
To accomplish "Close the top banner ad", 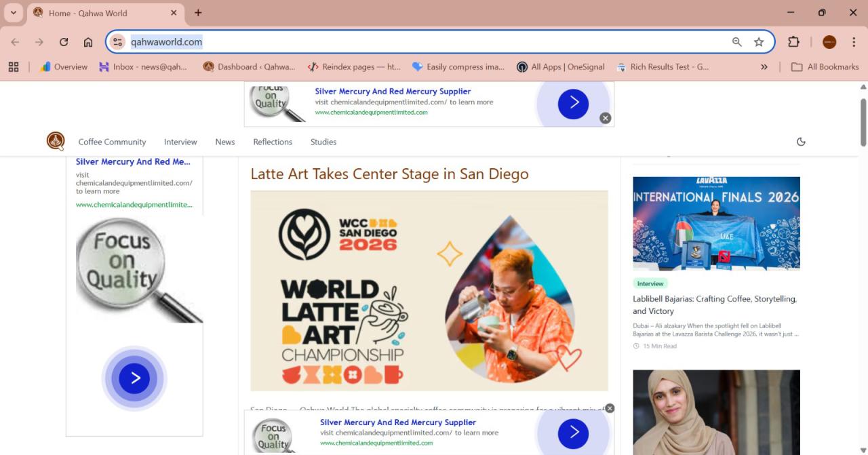I will (606, 118).
